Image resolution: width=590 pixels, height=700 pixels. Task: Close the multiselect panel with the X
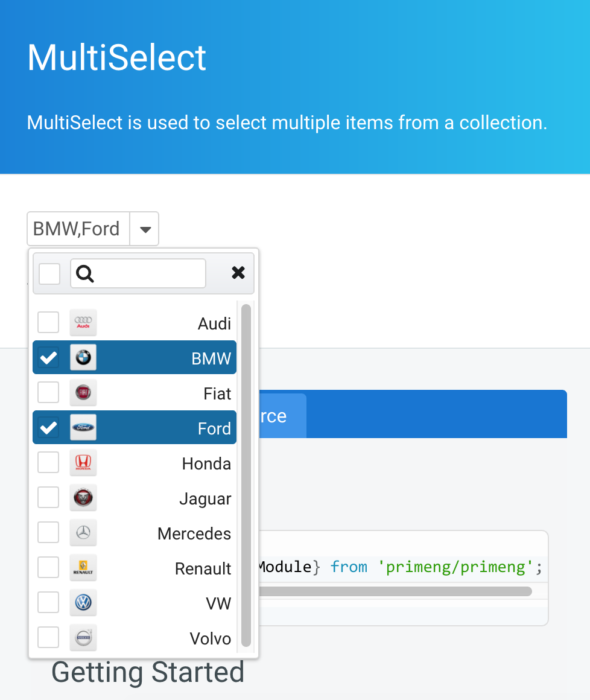coord(238,272)
